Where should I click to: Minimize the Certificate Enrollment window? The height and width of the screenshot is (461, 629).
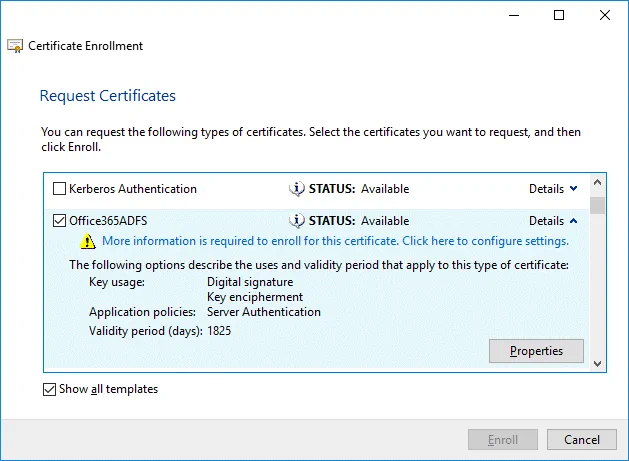coord(513,15)
